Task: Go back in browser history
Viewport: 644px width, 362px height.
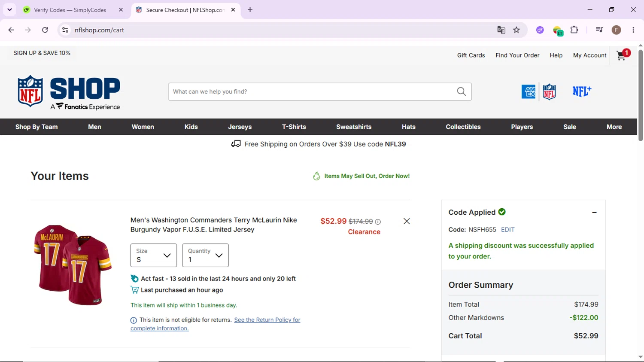Action: [x=11, y=30]
